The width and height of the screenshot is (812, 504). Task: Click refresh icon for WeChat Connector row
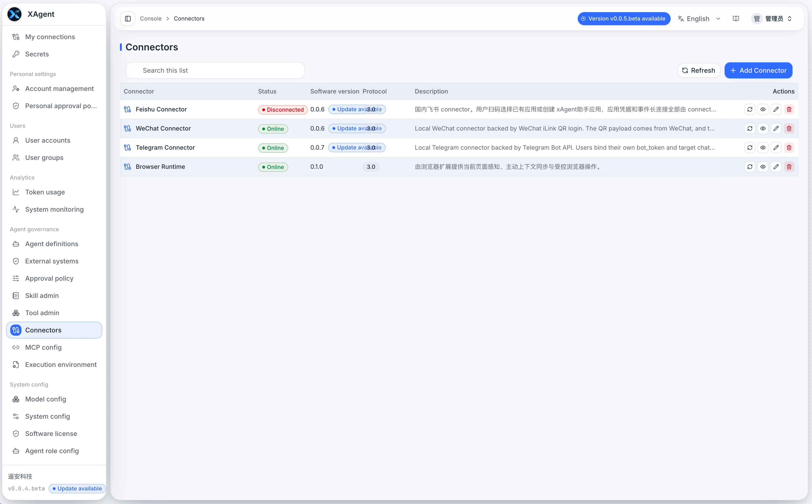coord(750,128)
